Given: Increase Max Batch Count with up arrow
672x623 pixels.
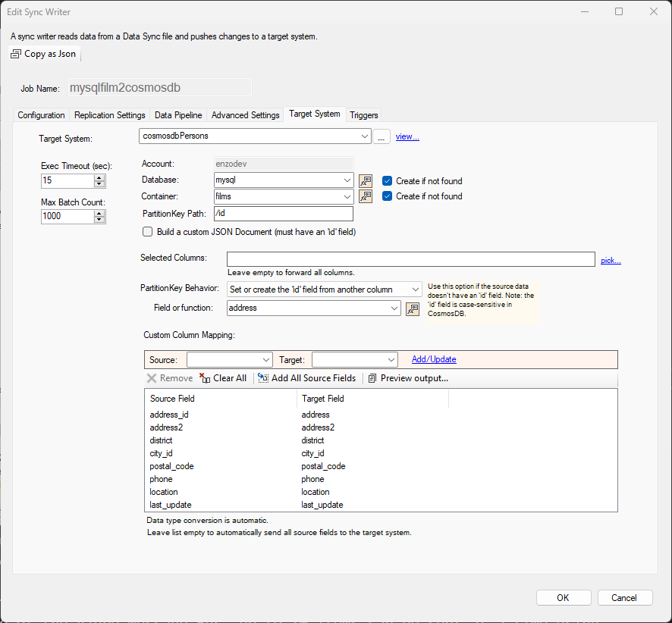Looking at the screenshot, I should click(x=99, y=213).
